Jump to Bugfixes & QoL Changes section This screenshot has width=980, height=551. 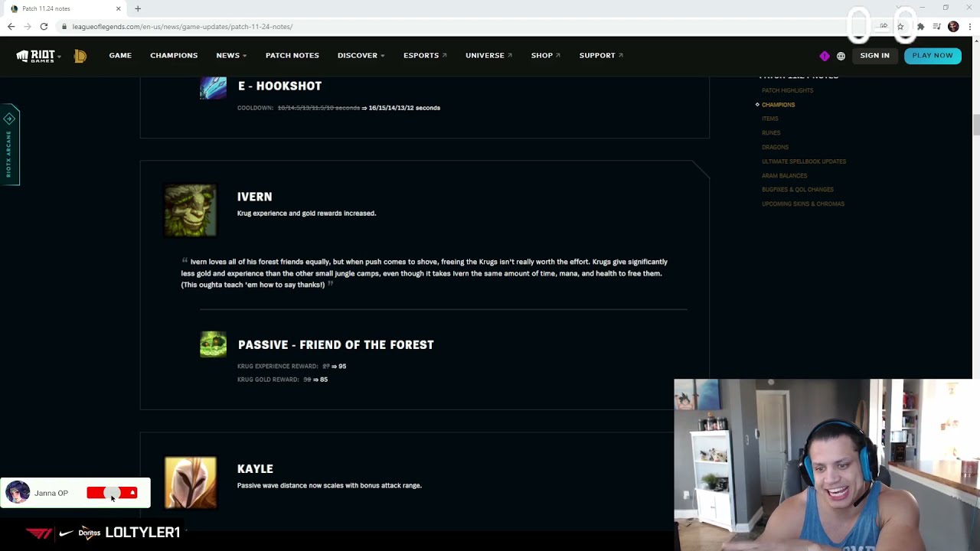click(x=798, y=190)
